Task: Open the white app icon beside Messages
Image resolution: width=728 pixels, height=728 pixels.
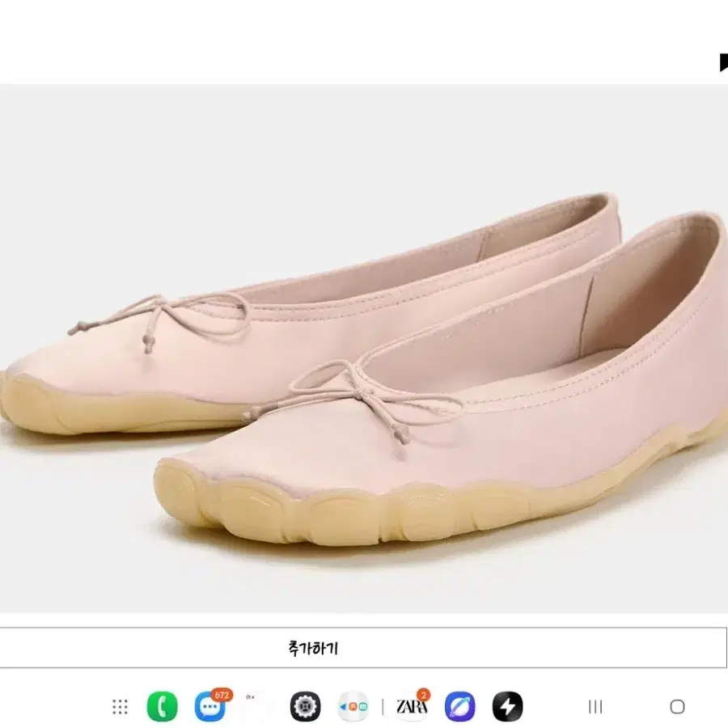Action: click(258, 707)
